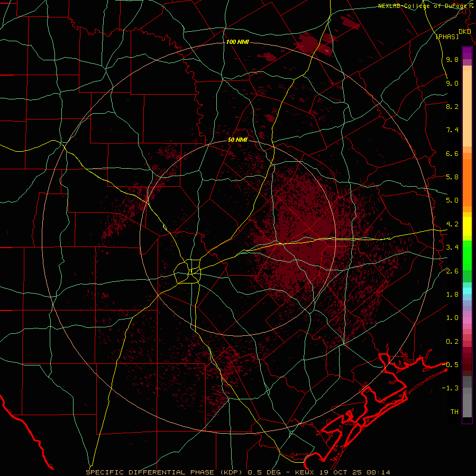Click the 6.6 legend value

pos(452,153)
